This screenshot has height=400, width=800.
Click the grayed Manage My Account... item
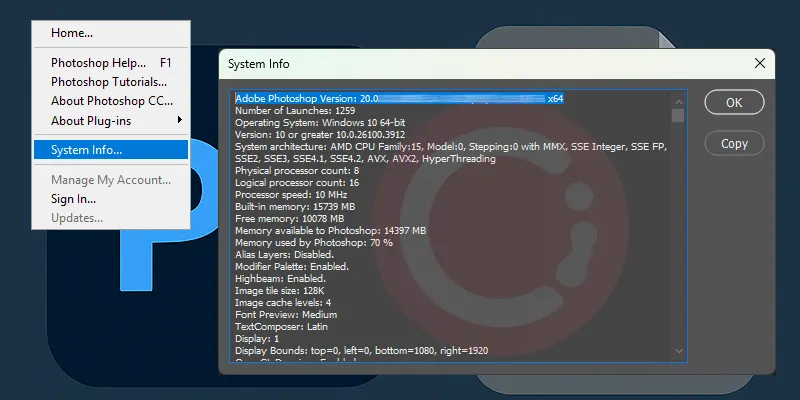(111, 180)
